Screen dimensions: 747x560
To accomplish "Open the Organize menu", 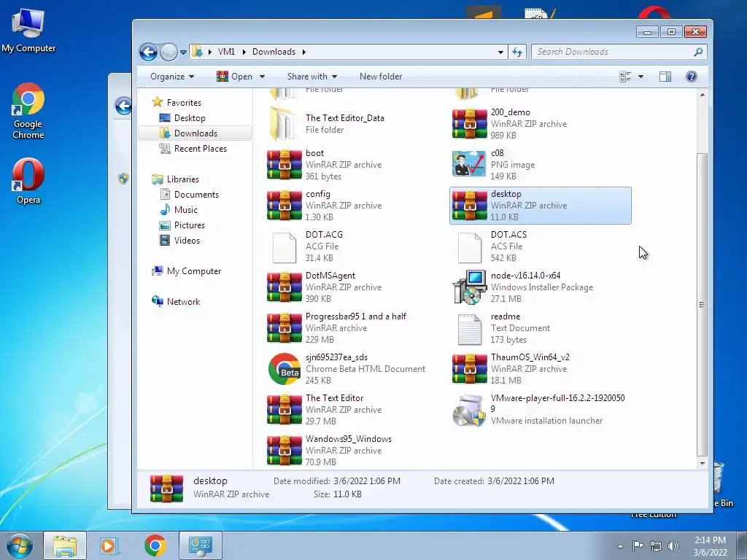I will pos(172,77).
